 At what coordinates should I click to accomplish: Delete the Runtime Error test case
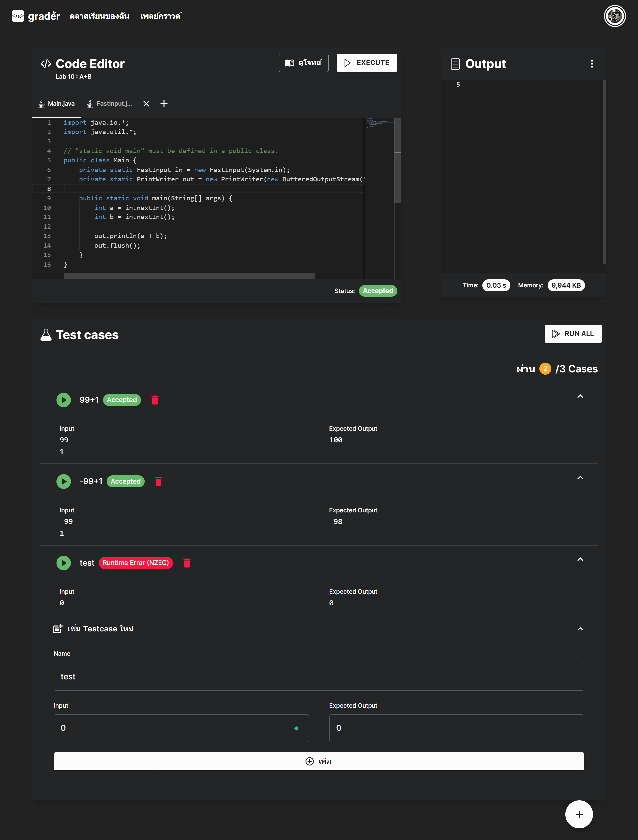(186, 563)
